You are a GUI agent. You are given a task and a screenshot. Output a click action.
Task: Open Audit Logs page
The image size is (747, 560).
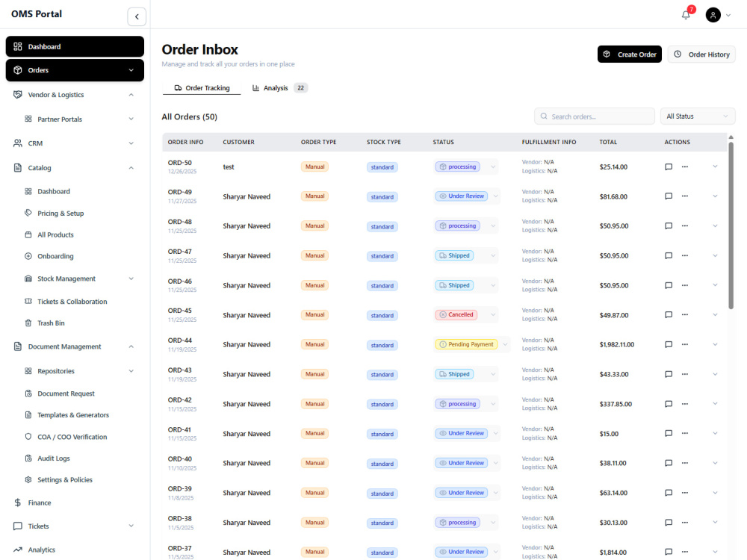click(54, 458)
